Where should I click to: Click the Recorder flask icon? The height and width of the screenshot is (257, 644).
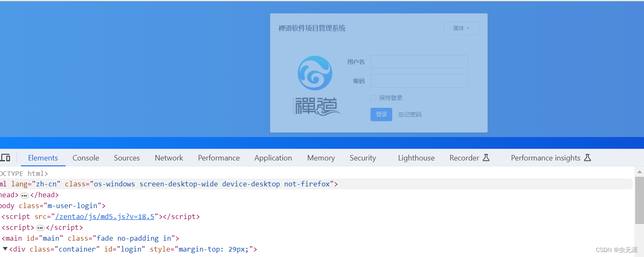pos(486,158)
